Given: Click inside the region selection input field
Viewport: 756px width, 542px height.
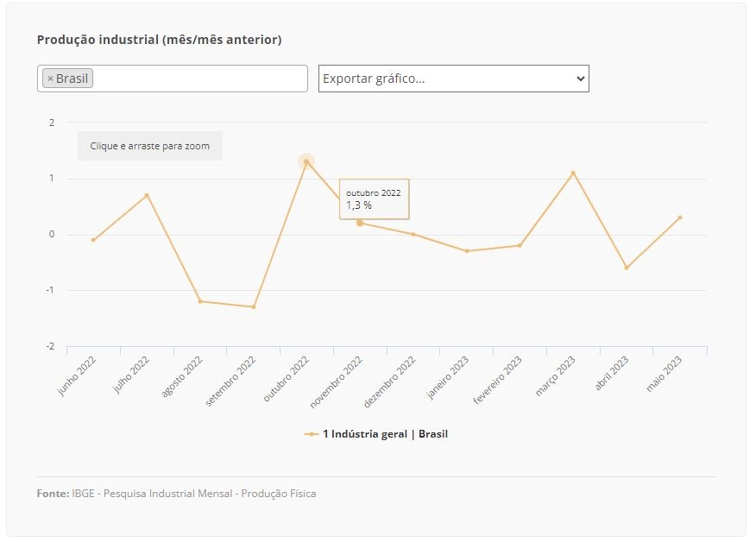Looking at the screenshot, I should [200, 79].
